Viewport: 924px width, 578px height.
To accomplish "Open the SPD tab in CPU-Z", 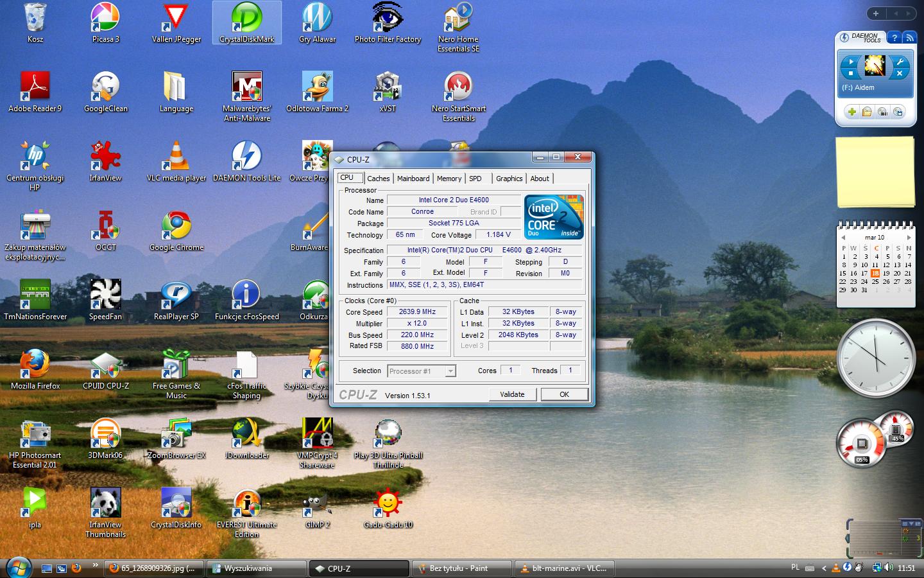I will pos(475,179).
